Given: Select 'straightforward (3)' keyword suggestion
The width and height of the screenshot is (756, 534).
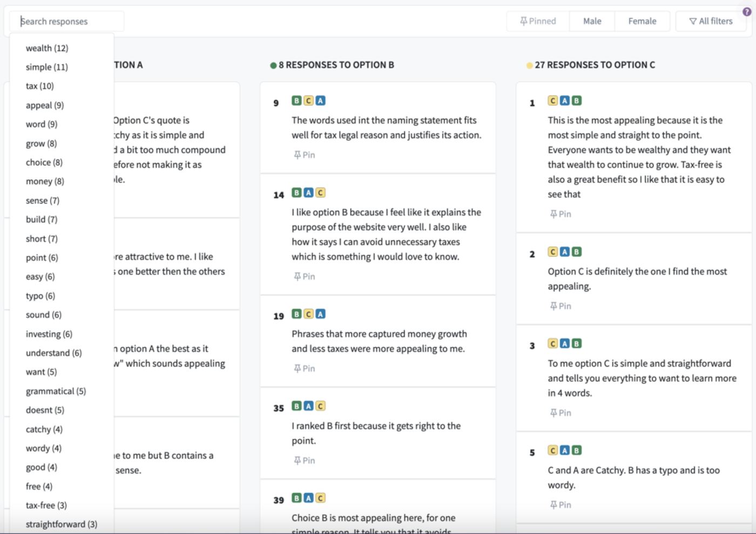Looking at the screenshot, I should point(62,524).
